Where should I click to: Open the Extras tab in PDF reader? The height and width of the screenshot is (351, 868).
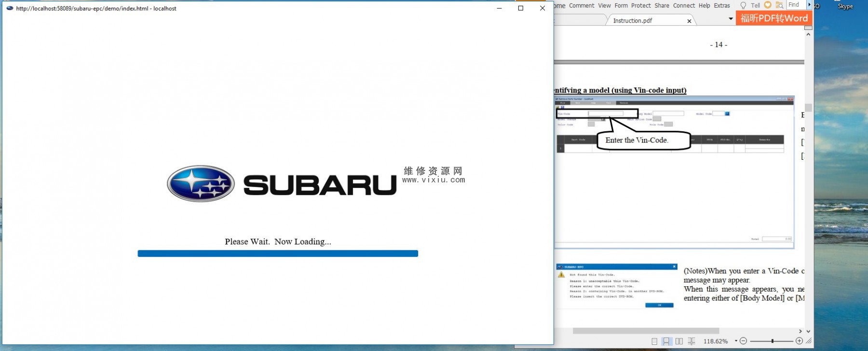click(722, 6)
